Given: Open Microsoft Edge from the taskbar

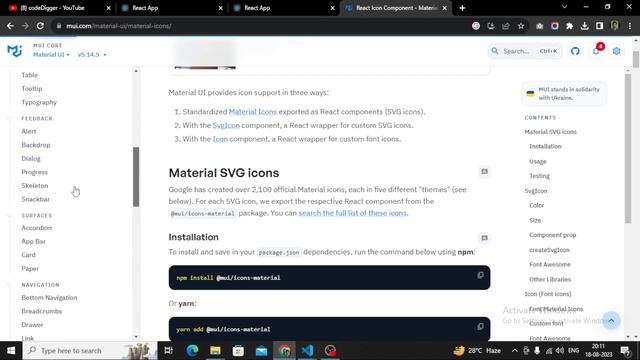Looking at the screenshot, I should [x=192, y=351].
